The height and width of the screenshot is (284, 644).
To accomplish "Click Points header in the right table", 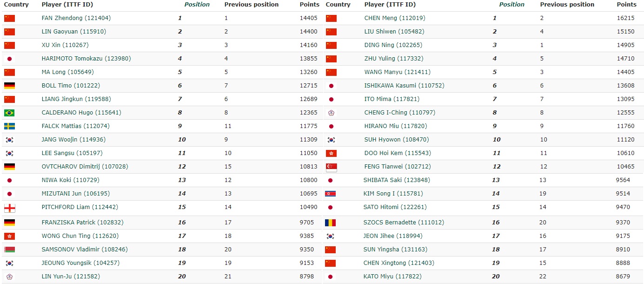I will point(626,5).
